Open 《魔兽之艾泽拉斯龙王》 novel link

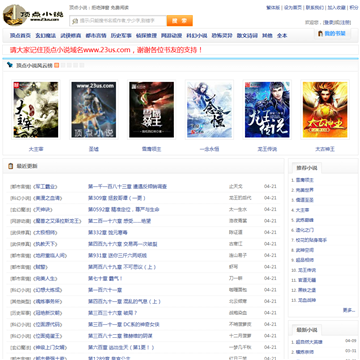pyautogui.click(x=57, y=221)
